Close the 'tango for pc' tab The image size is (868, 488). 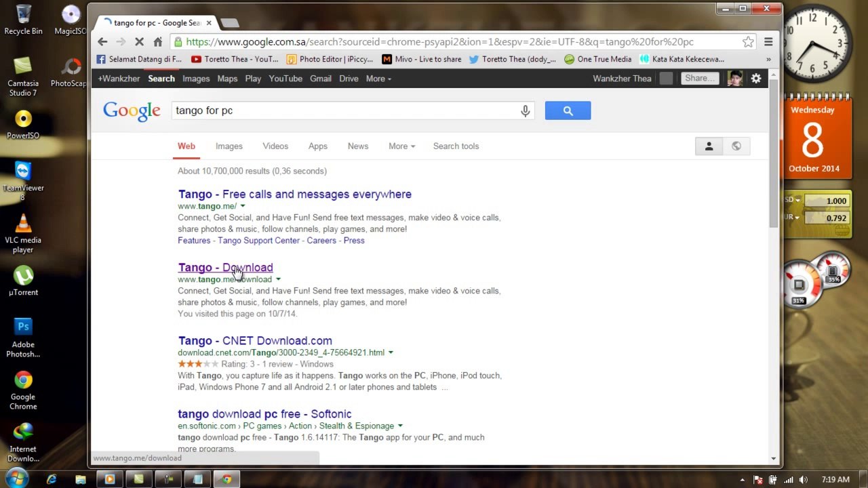209,23
